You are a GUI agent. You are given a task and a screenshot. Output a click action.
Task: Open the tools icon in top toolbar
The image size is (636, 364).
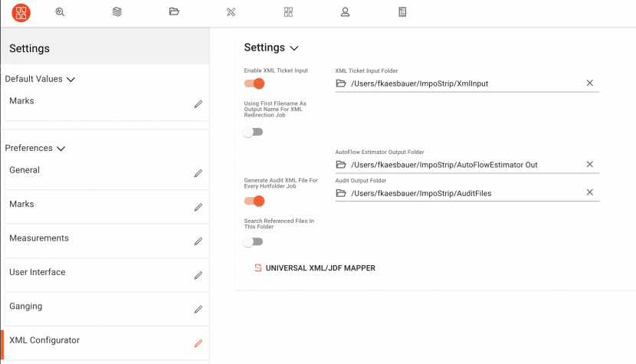click(x=231, y=12)
